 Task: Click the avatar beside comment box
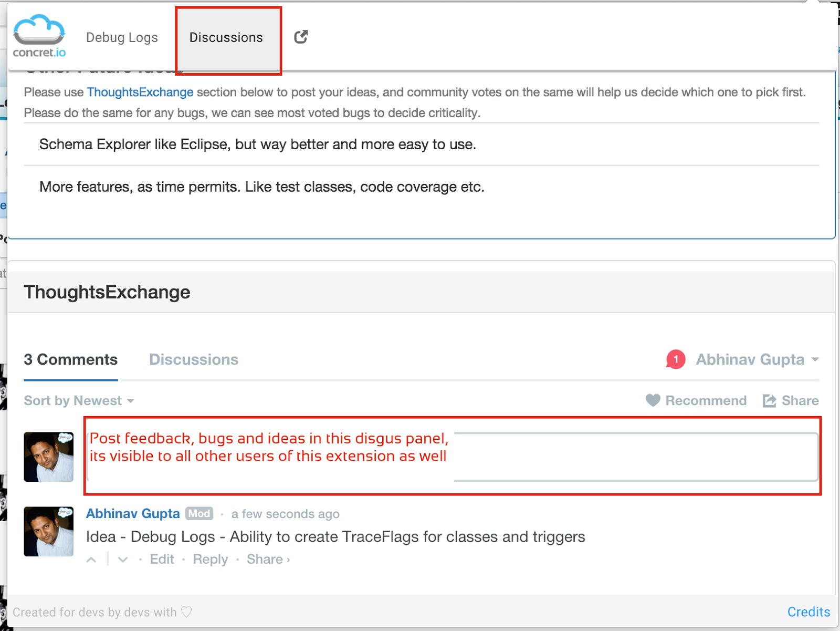(x=49, y=457)
